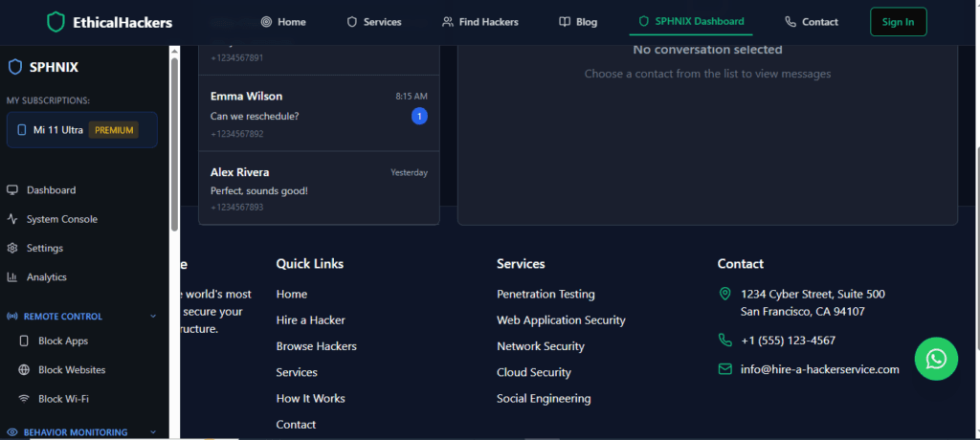
Task: Click the Remote Control broadcast icon
Action: click(x=11, y=317)
